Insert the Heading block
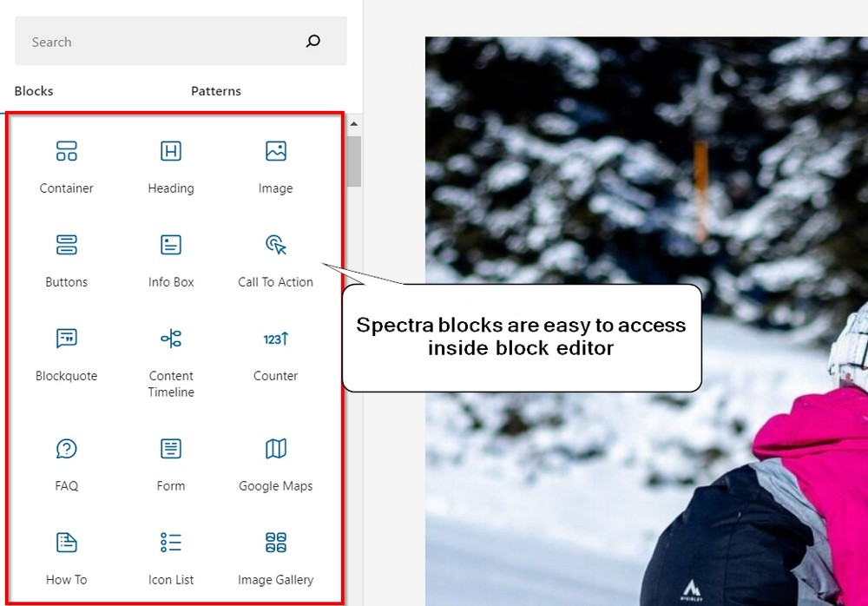 coord(170,165)
